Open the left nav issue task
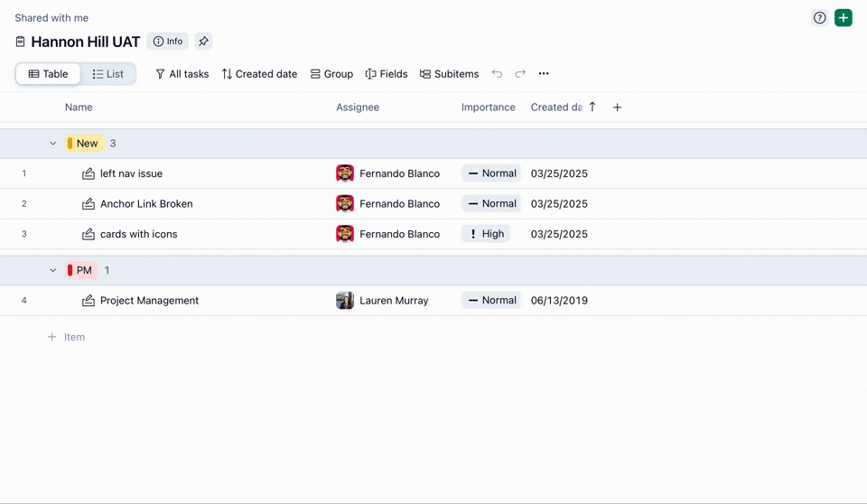 point(131,173)
